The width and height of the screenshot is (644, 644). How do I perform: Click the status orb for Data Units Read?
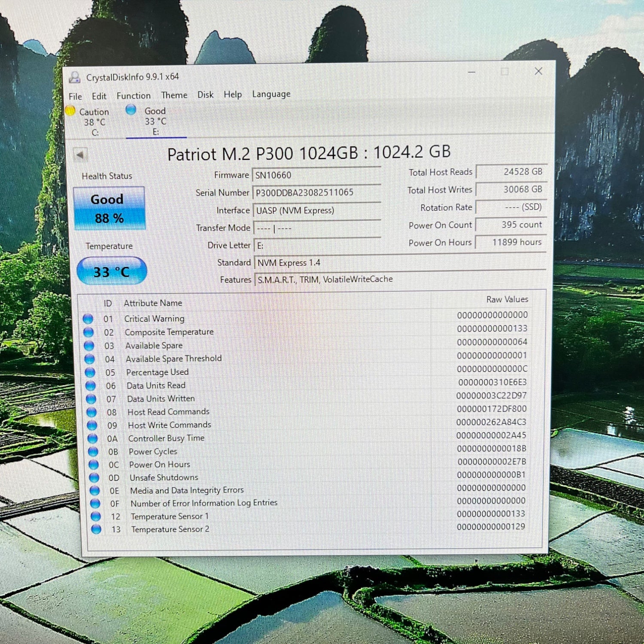(91, 386)
